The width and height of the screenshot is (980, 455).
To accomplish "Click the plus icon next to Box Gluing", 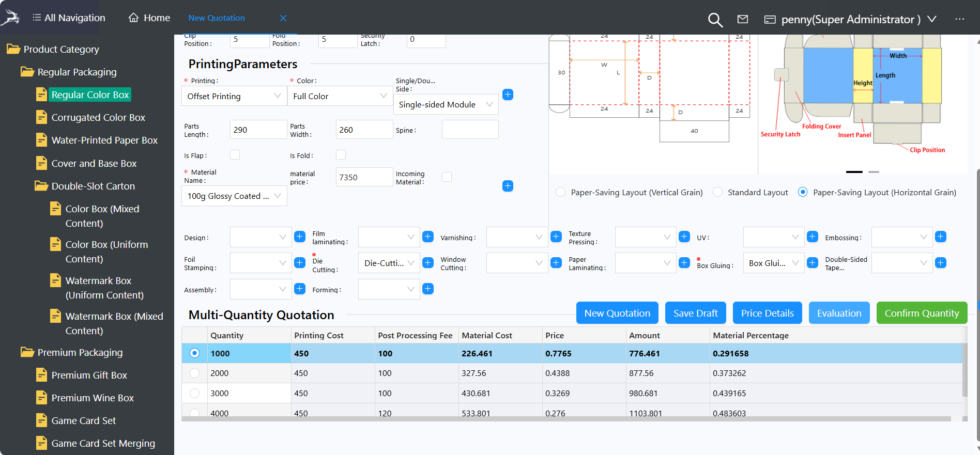I will tap(813, 263).
